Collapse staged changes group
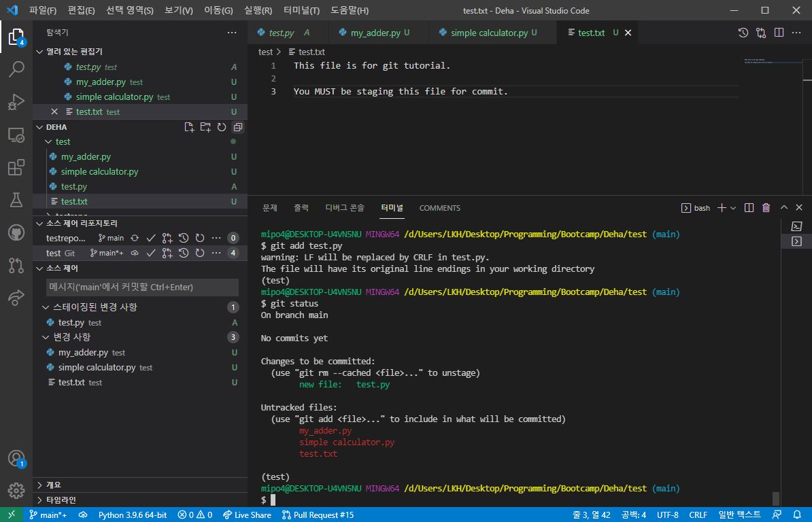This screenshot has height=522, width=812. click(46, 307)
